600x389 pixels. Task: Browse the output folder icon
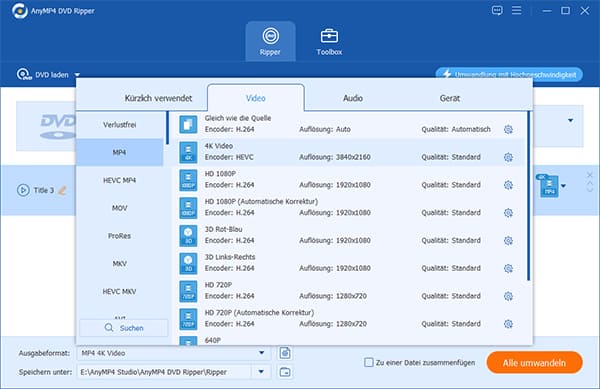pyautogui.click(x=285, y=372)
